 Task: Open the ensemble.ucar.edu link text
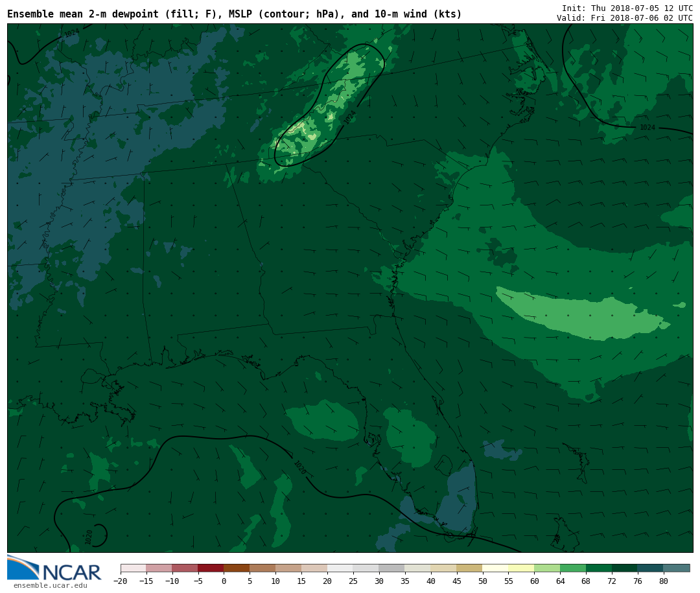(x=50, y=586)
